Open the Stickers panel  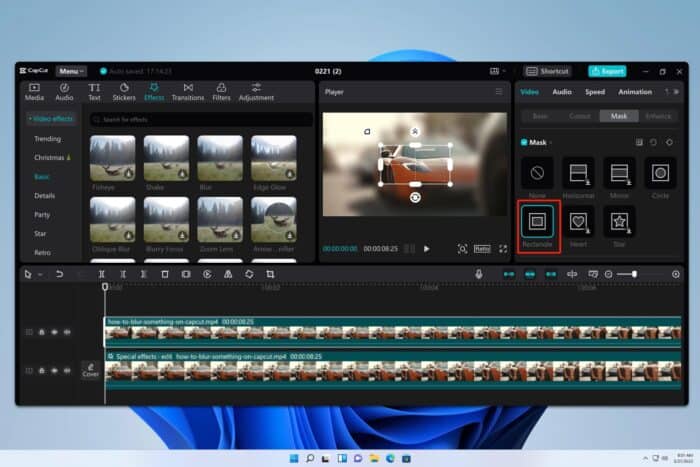pos(124,92)
